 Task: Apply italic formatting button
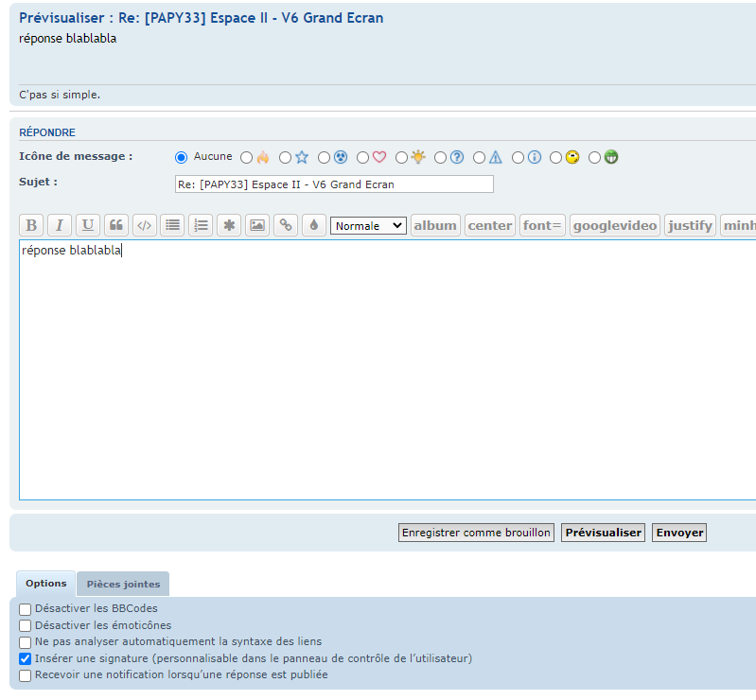(60, 225)
